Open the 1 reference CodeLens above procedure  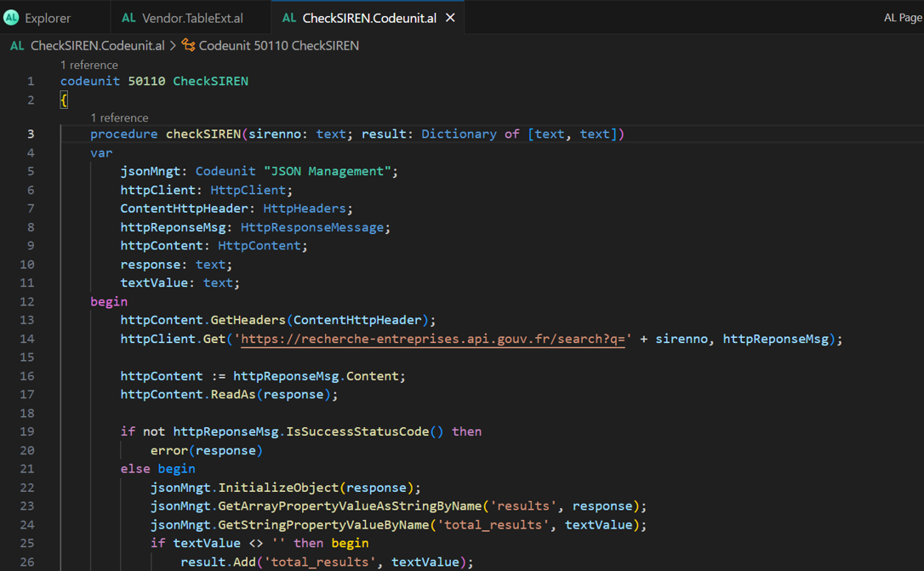click(x=119, y=117)
